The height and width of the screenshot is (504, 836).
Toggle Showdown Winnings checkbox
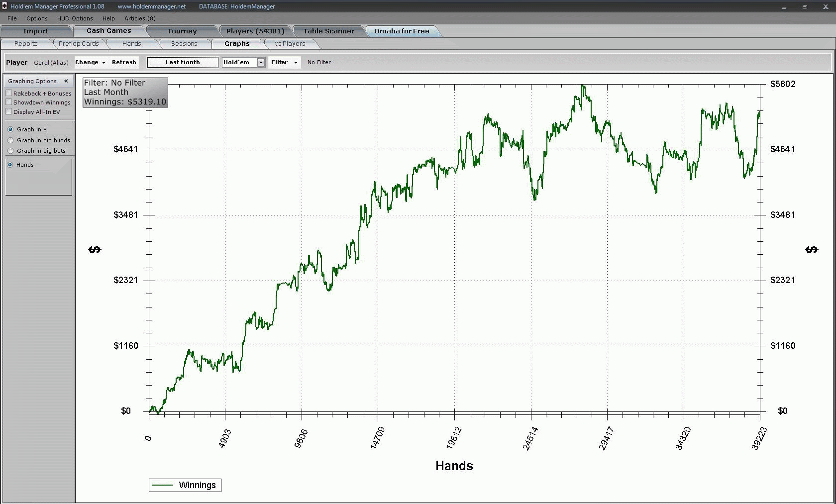pyautogui.click(x=9, y=102)
